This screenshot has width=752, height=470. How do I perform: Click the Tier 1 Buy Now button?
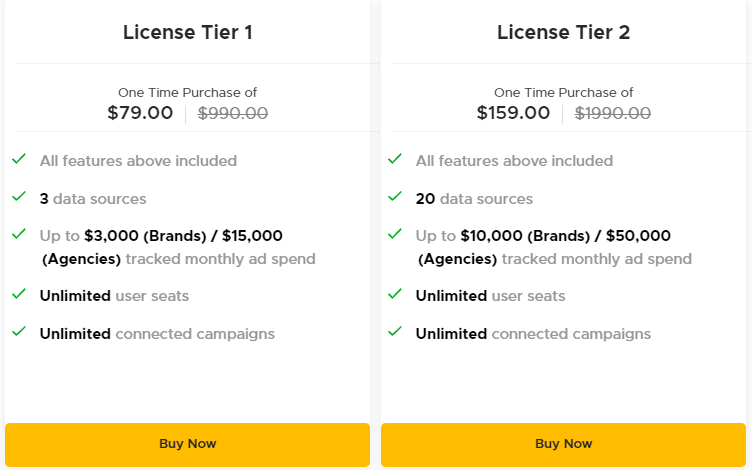[187, 444]
